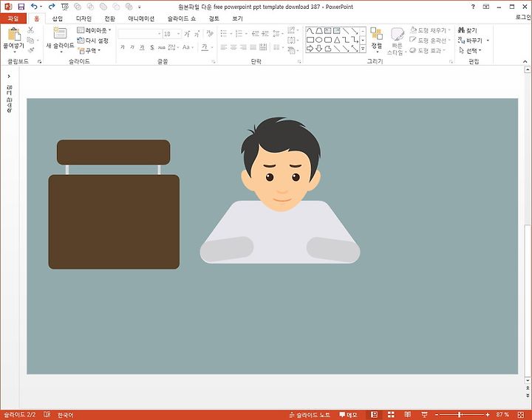Open Select (선택) dropdown

coord(470,50)
